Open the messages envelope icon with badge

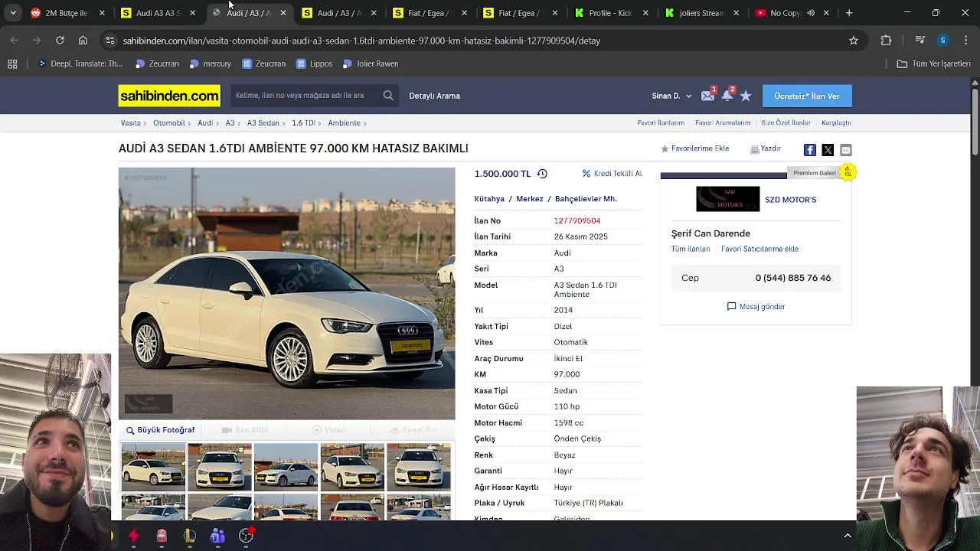[x=707, y=96]
